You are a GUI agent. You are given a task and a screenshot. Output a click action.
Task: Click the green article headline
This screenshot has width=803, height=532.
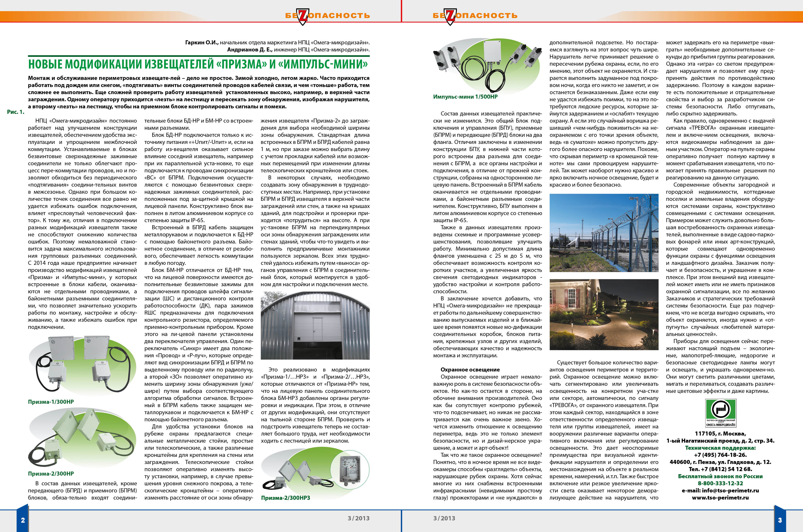click(x=198, y=64)
